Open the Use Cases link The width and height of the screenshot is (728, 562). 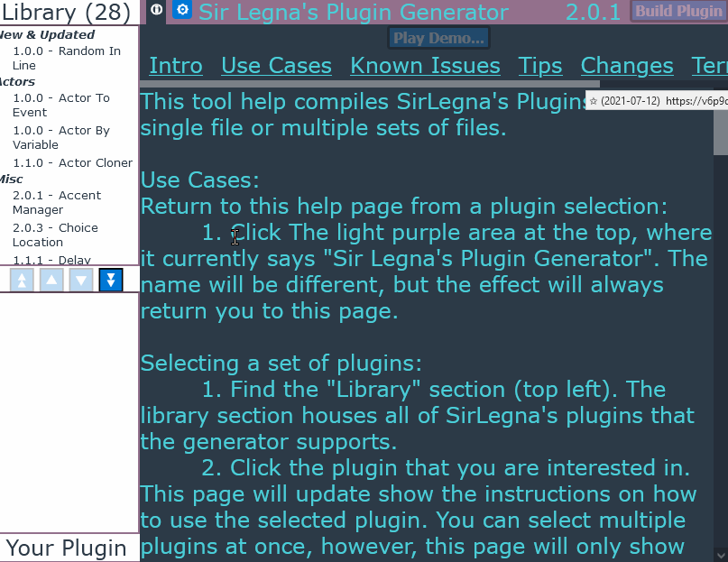click(277, 66)
